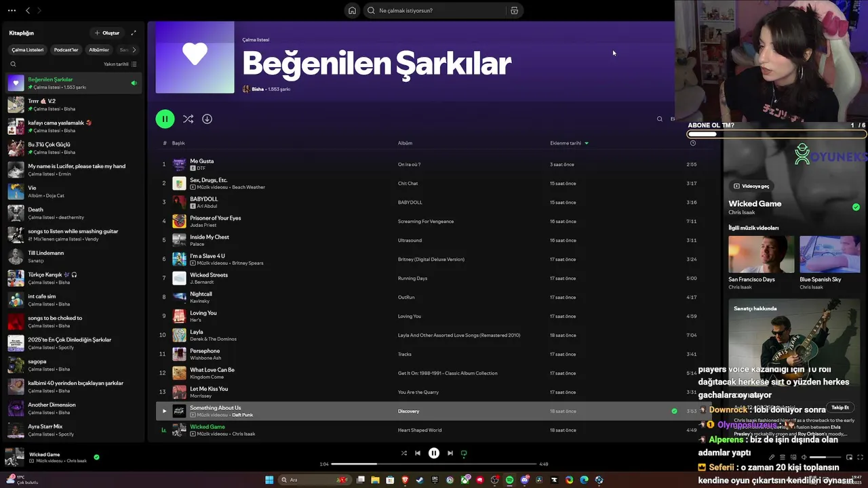Mute volume in the player bar
Image resolution: width=868 pixels, height=488 pixels.
pos(804,457)
